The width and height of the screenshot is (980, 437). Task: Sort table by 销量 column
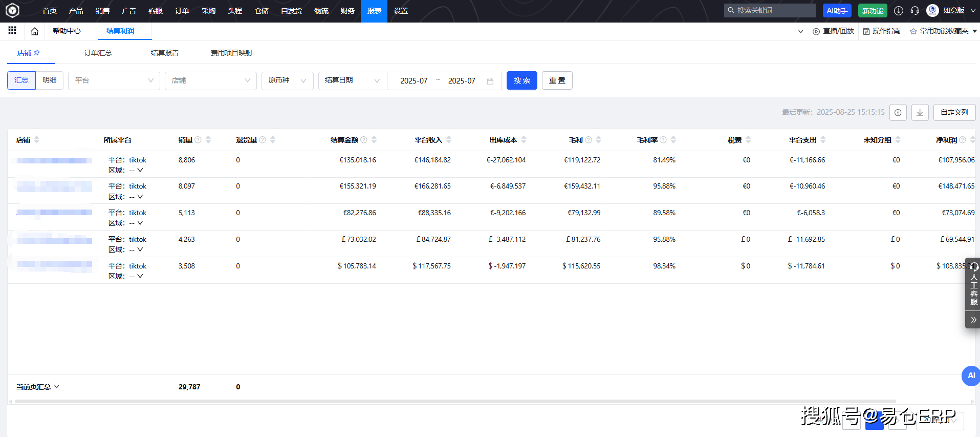tap(208, 140)
